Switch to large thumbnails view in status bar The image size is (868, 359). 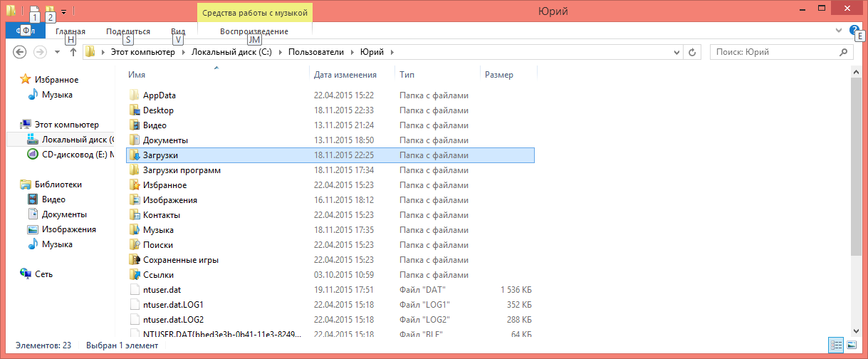851,345
